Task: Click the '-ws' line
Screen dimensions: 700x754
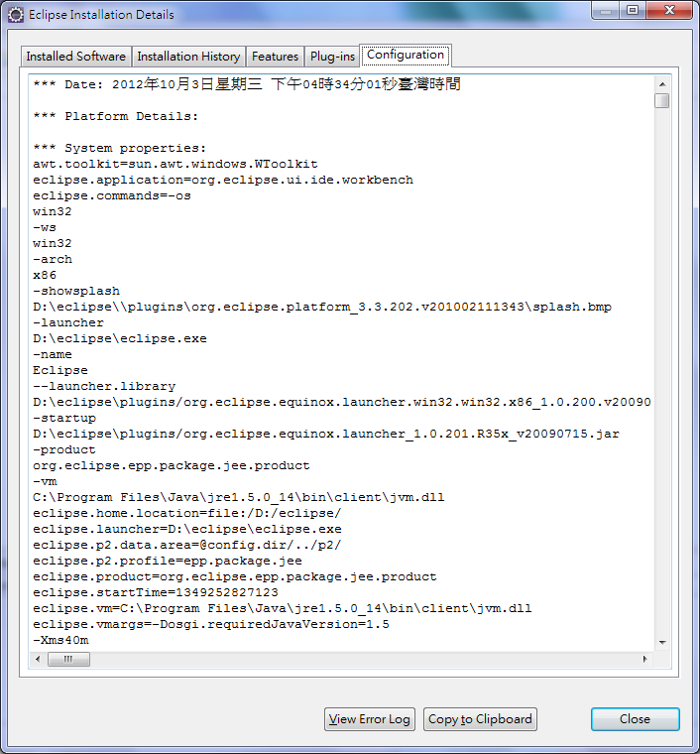Action: pyautogui.click(x=45, y=227)
